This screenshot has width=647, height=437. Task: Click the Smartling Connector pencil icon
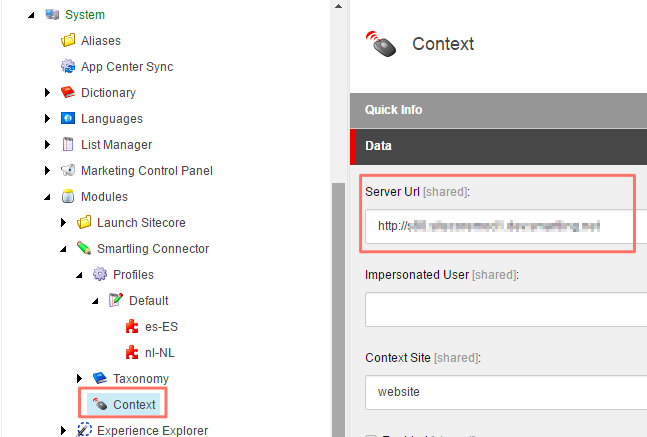coord(84,249)
